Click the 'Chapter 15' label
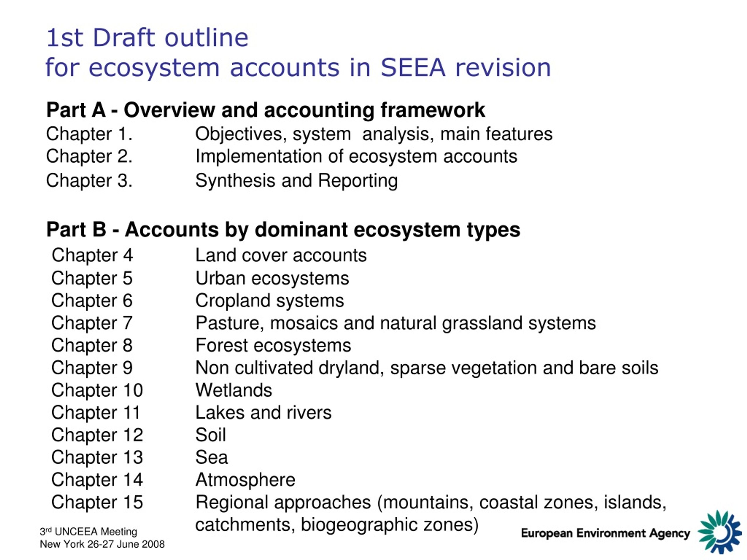This screenshot has width=747, height=560. tap(97, 503)
